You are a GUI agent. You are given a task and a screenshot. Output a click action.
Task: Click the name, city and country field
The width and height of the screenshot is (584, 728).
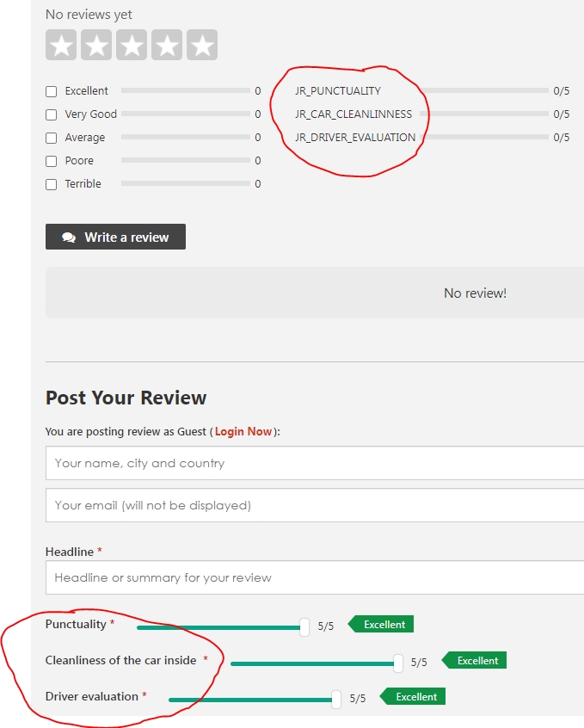[315, 463]
